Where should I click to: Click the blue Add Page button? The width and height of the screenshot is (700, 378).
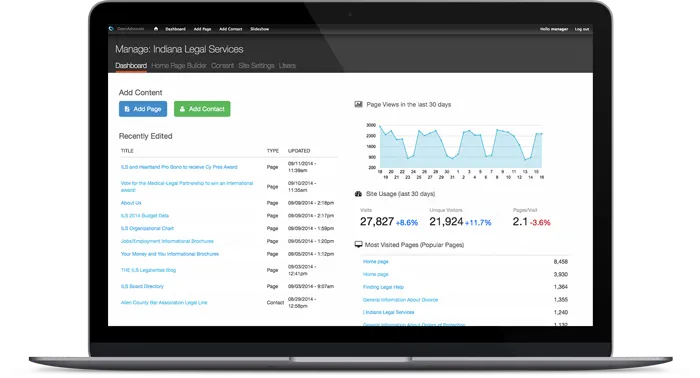point(143,109)
